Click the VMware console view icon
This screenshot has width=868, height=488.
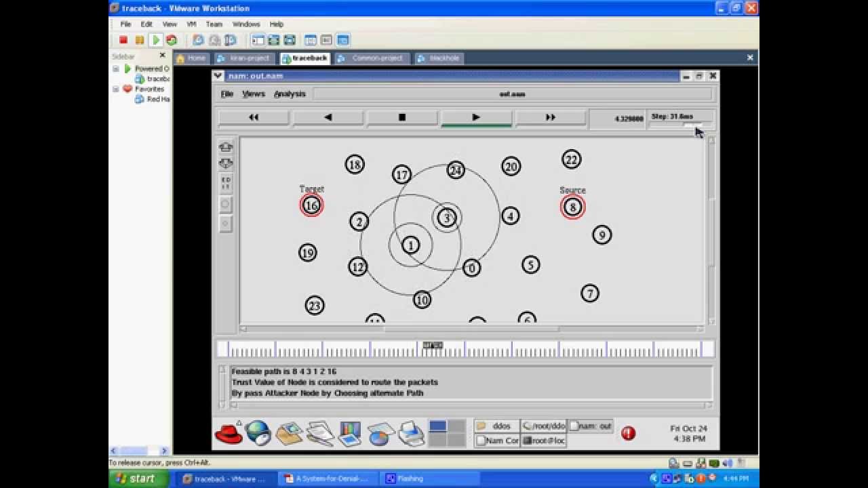342,41
